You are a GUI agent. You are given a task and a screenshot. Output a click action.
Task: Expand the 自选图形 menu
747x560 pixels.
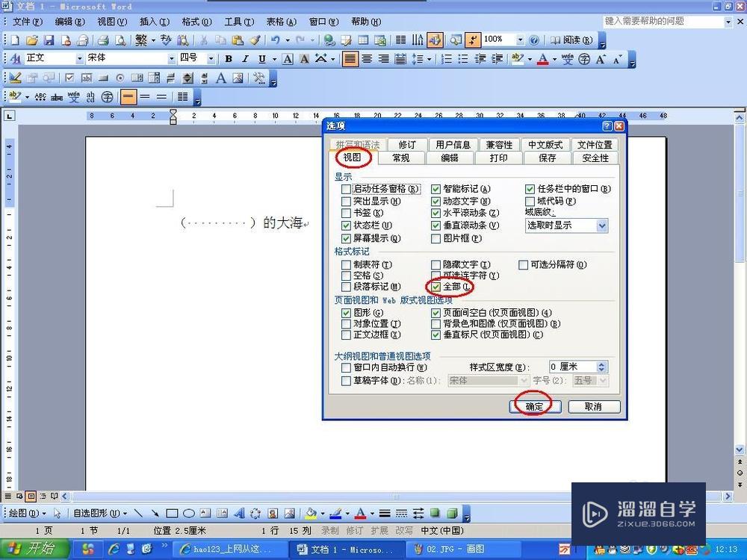pos(100,514)
